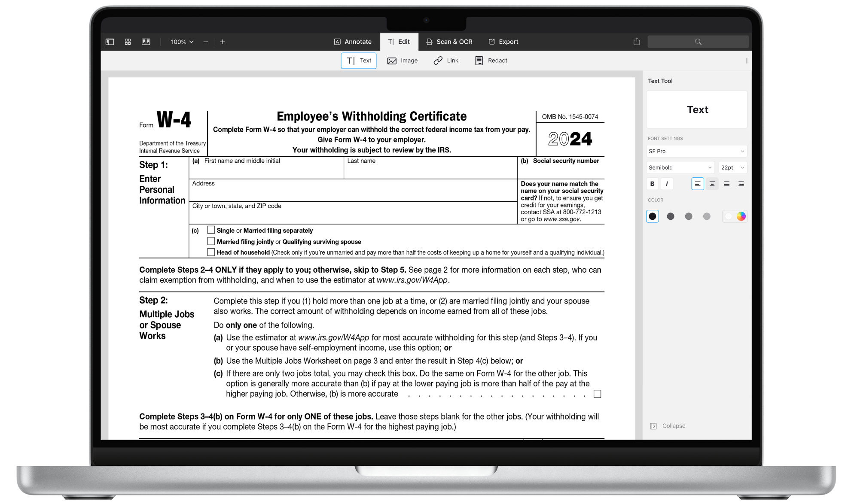Switch to two-page spread view icon

click(x=146, y=42)
